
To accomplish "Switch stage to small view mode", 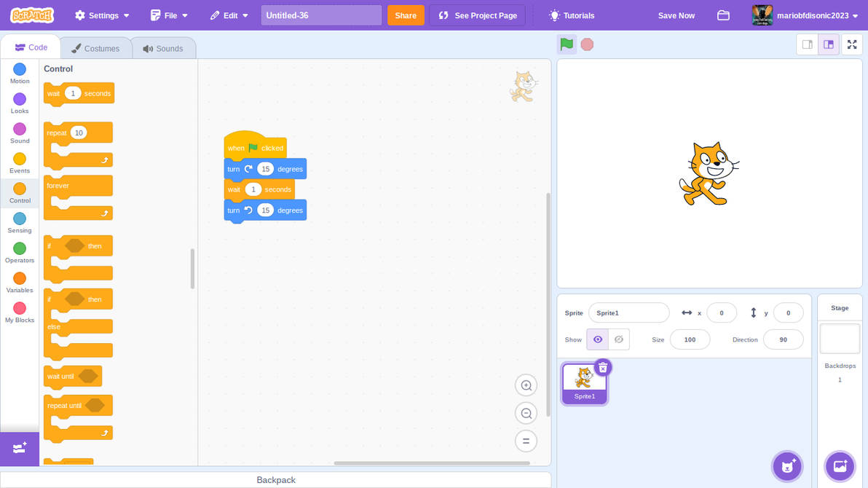I will click(807, 44).
